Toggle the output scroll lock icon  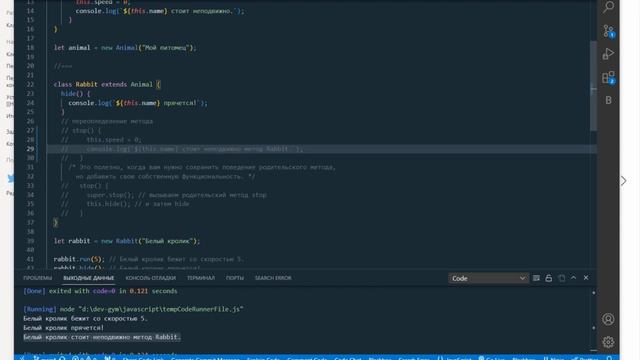click(549, 278)
